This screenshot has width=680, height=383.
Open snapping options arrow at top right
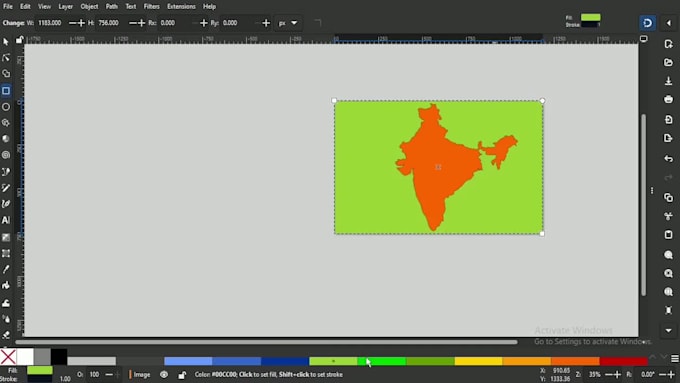coord(668,23)
